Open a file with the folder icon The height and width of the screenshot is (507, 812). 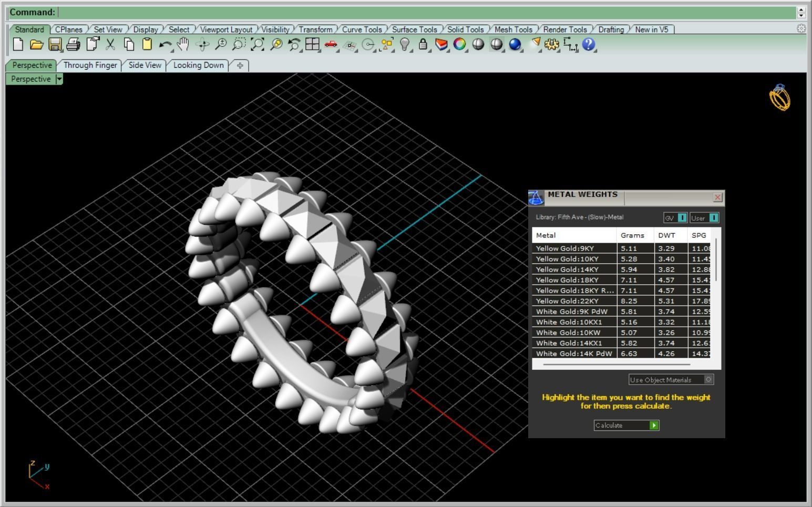(36, 45)
